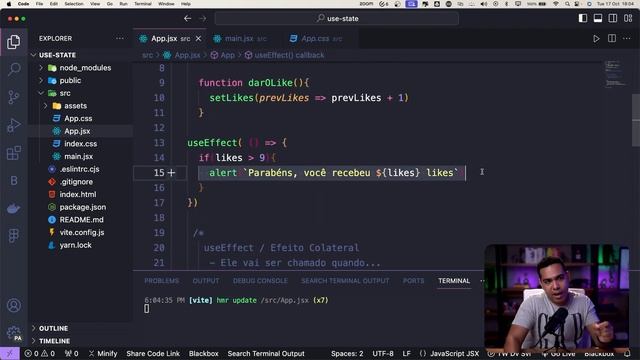Open Customize Layout icon
The width and height of the screenshot is (640, 360).
(x=628, y=18)
